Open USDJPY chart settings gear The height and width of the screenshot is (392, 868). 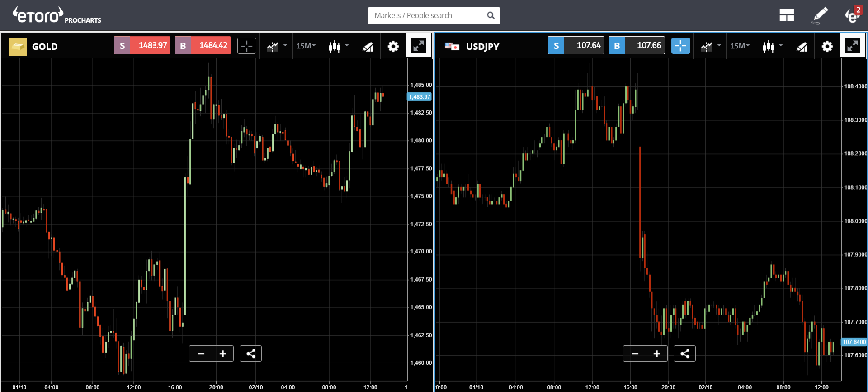pyautogui.click(x=827, y=46)
